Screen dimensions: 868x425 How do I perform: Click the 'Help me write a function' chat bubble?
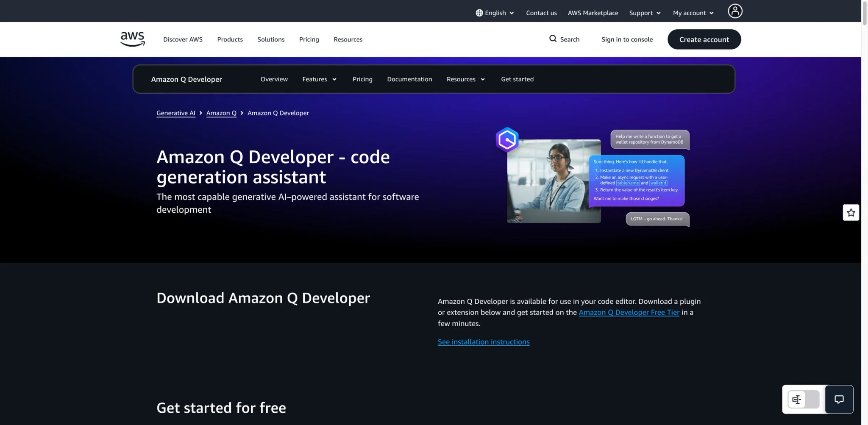tap(650, 139)
